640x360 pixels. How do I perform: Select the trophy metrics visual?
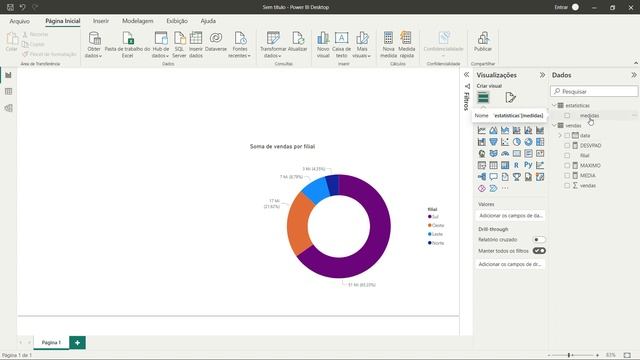pos(517,177)
